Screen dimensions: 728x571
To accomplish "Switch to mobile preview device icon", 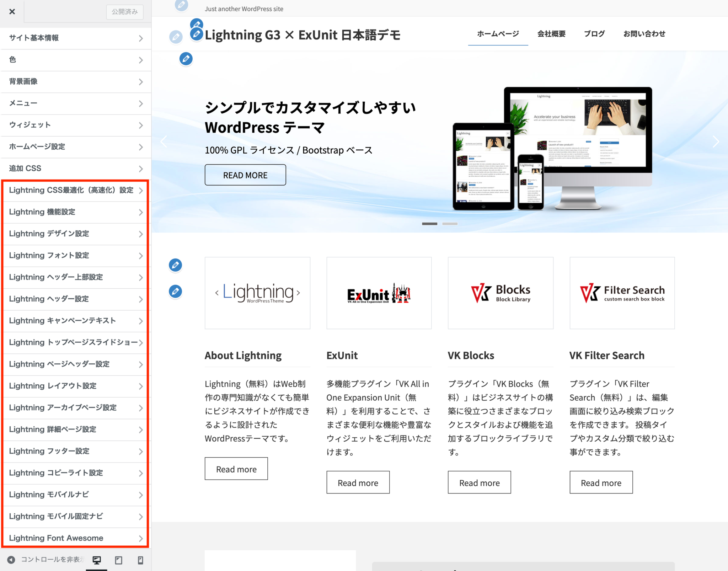I will point(140,560).
